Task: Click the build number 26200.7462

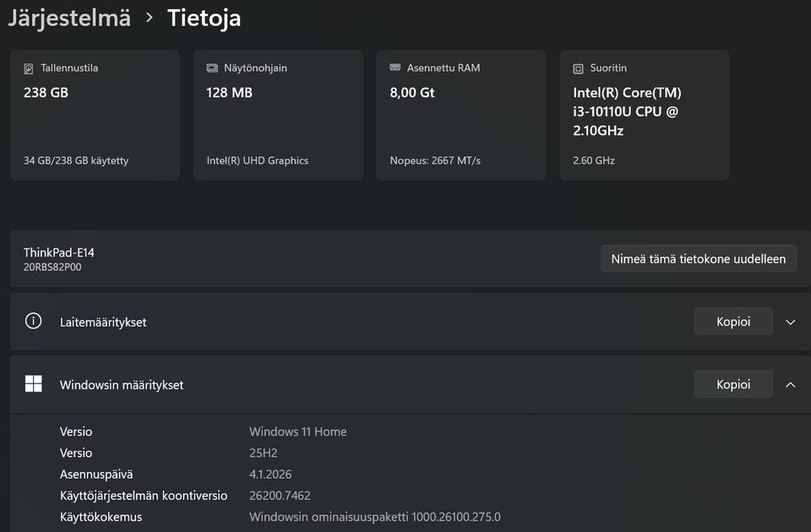Action: (280, 496)
